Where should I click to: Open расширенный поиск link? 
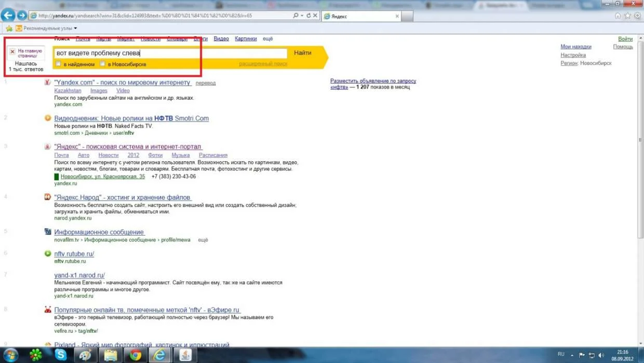[x=263, y=64]
